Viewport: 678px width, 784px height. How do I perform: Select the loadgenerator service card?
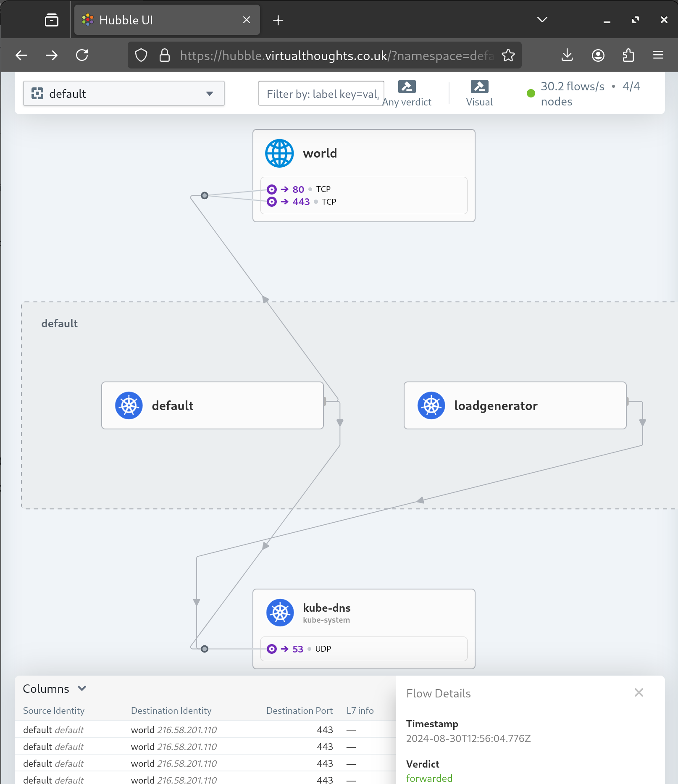(x=515, y=405)
